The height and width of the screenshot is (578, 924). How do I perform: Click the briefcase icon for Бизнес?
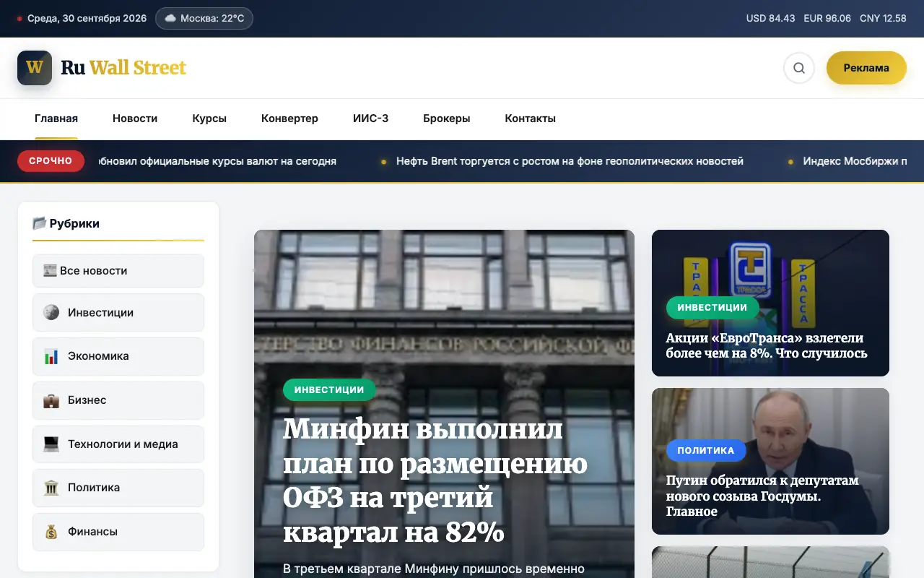51,400
